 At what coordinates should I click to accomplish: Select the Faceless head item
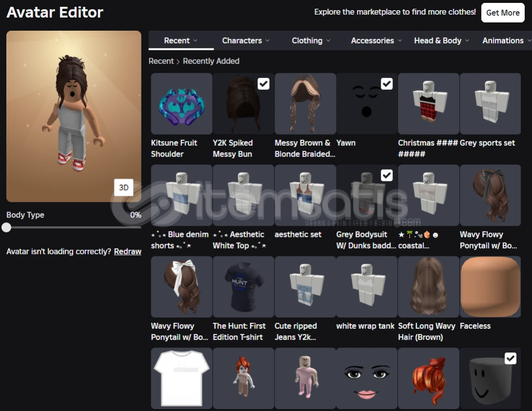click(490, 287)
